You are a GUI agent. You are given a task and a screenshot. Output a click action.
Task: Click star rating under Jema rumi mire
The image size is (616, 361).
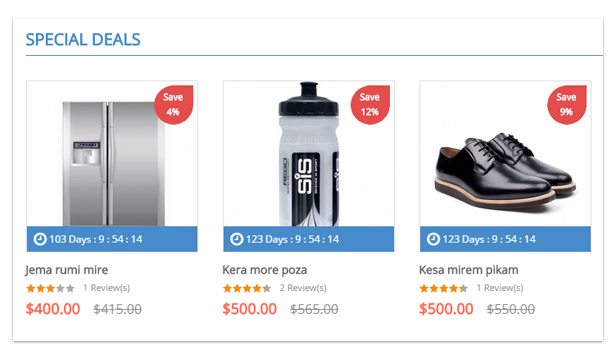click(x=50, y=289)
